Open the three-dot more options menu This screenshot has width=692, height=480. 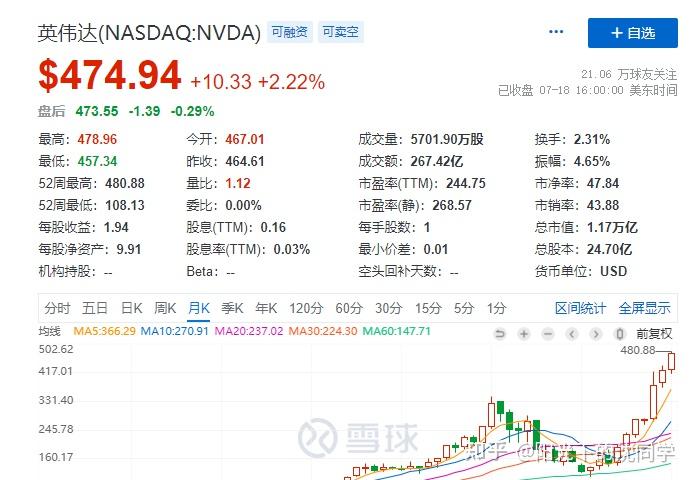pos(556,32)
